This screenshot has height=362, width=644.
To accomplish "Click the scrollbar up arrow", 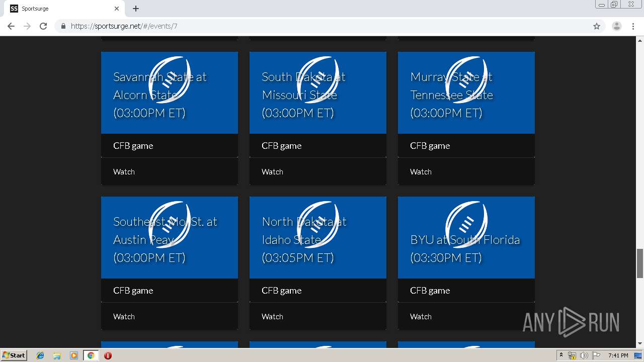I will (640, 40).
